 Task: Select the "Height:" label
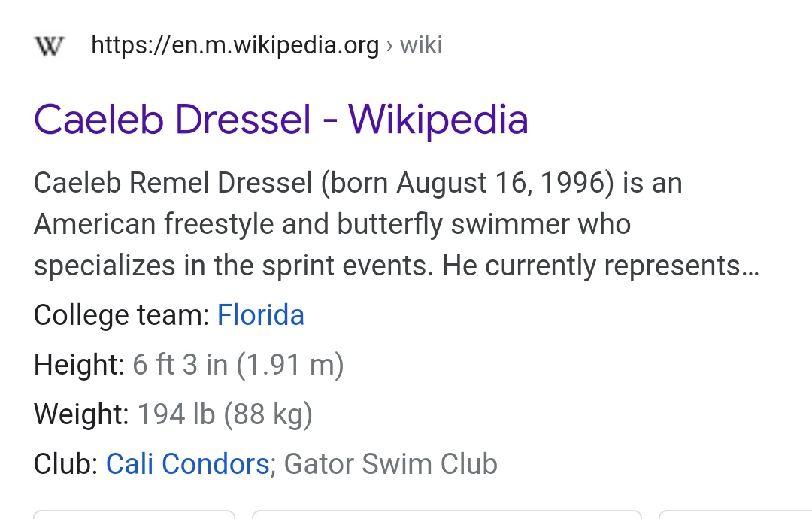79,364
